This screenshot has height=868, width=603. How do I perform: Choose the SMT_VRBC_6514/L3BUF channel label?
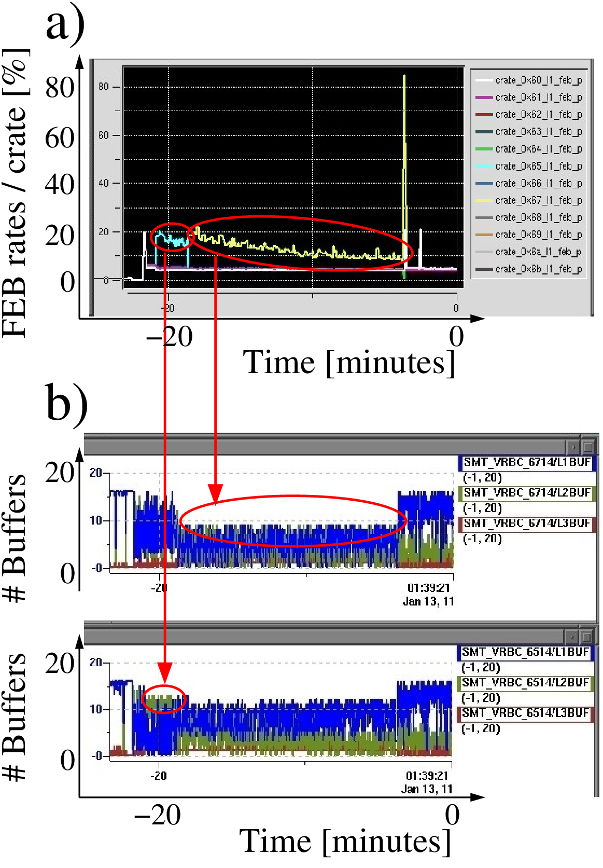[x=525, y=713]
